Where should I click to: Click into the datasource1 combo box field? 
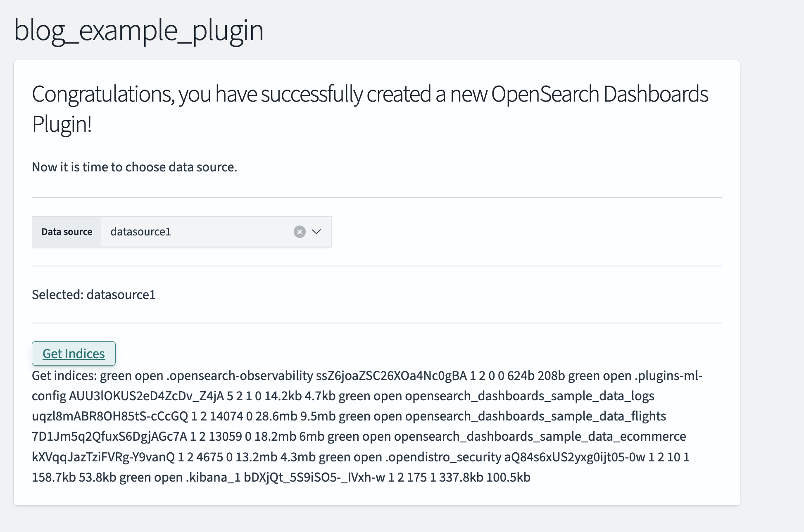(x=198, y=232)
